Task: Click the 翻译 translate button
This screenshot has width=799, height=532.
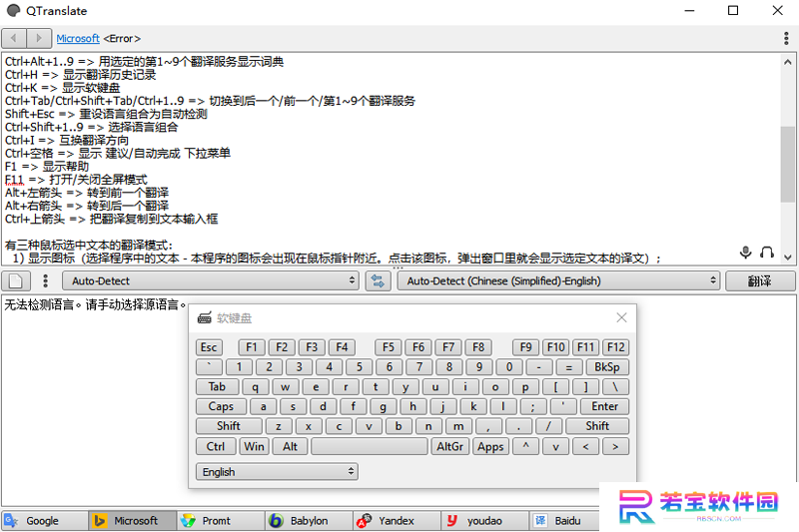Action: tap(760, 281)
